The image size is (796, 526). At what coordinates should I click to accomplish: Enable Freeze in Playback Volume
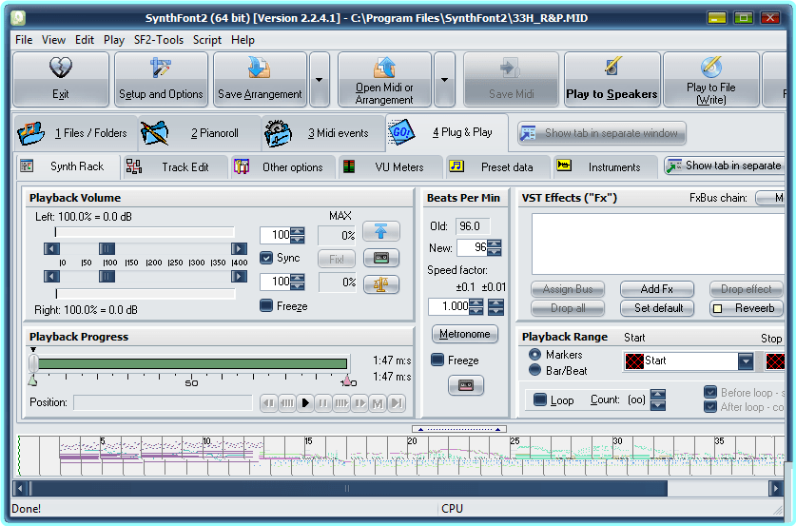pos(266,306)
